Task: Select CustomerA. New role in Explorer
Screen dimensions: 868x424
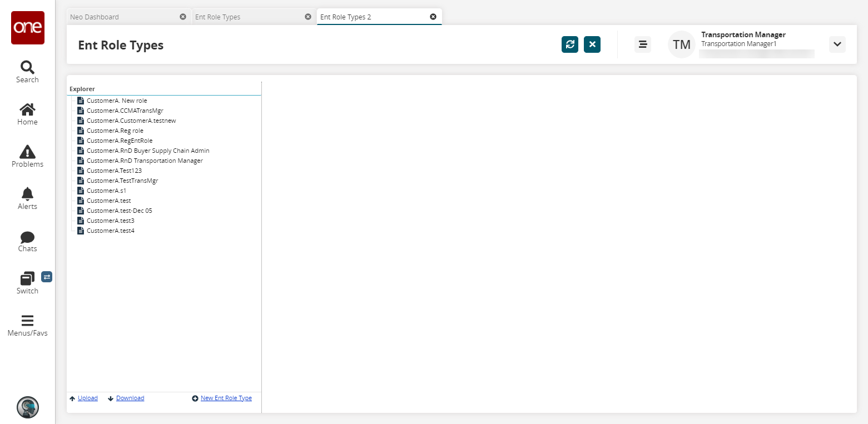Action: 117,101
